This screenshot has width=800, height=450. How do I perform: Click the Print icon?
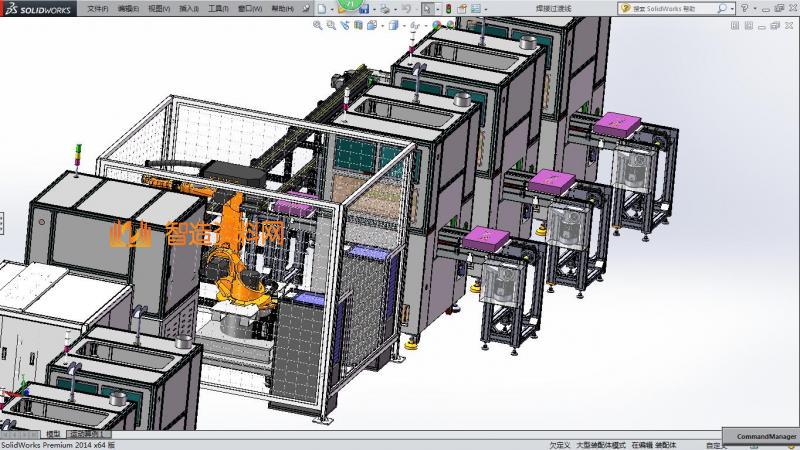(385, 8)
